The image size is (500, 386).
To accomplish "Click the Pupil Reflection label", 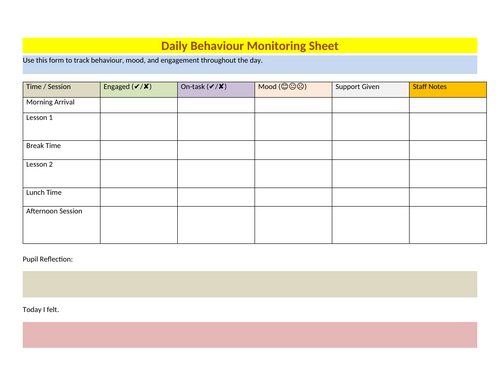I will [48, 259].
